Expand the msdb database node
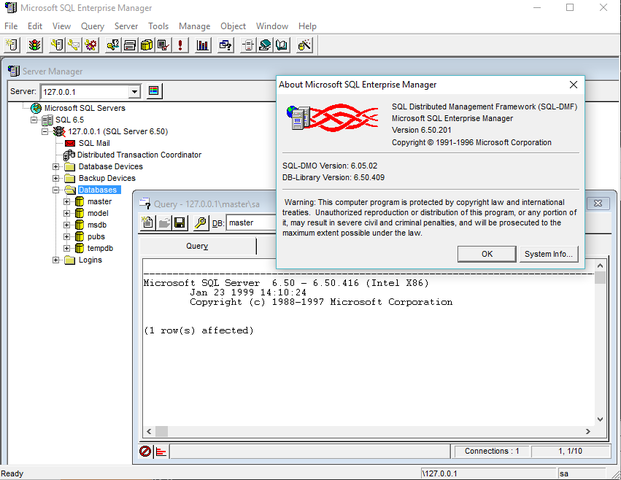The height and width of the screenshot is (480, 621). 67,225
